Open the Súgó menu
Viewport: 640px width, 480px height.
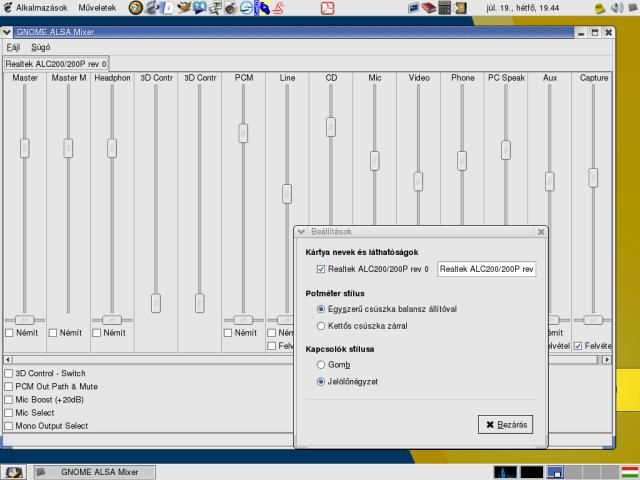point(40,47)
